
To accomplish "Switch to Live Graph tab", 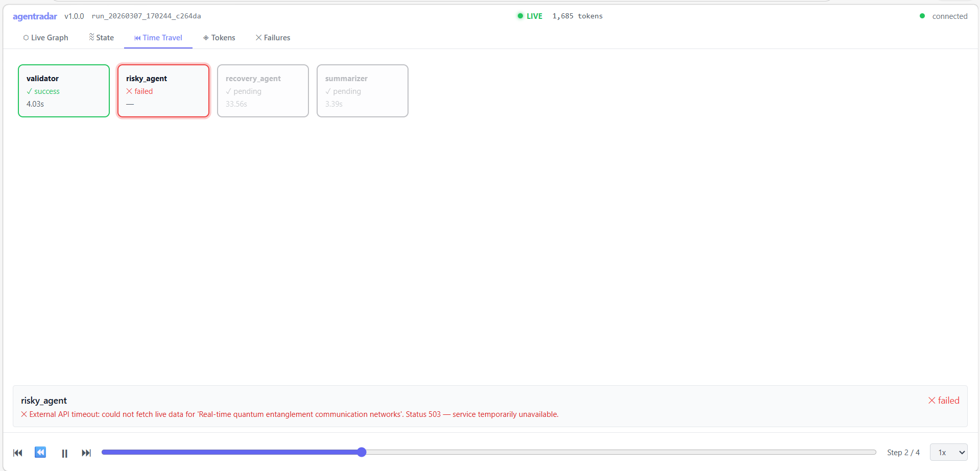I will [x=45, y=38].
